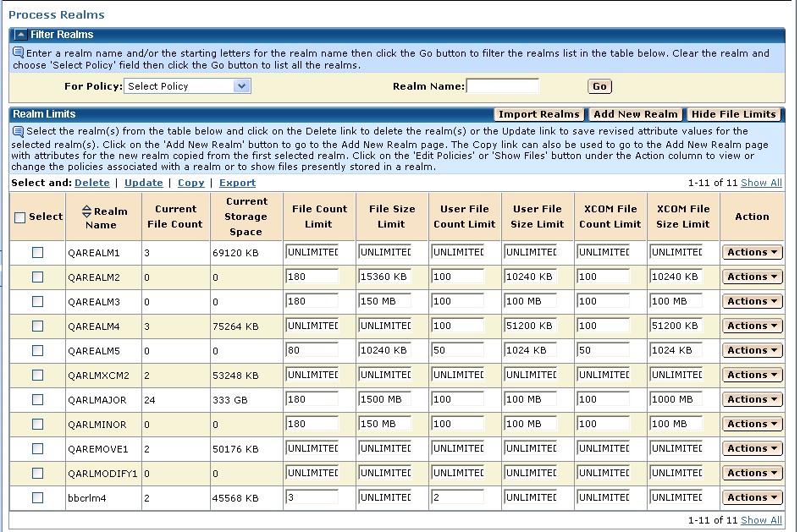Click the Realm Name sort arrows icon
The width and height of the screenshot is (800, 532).
pyautogui.click(x=86, y=212)
